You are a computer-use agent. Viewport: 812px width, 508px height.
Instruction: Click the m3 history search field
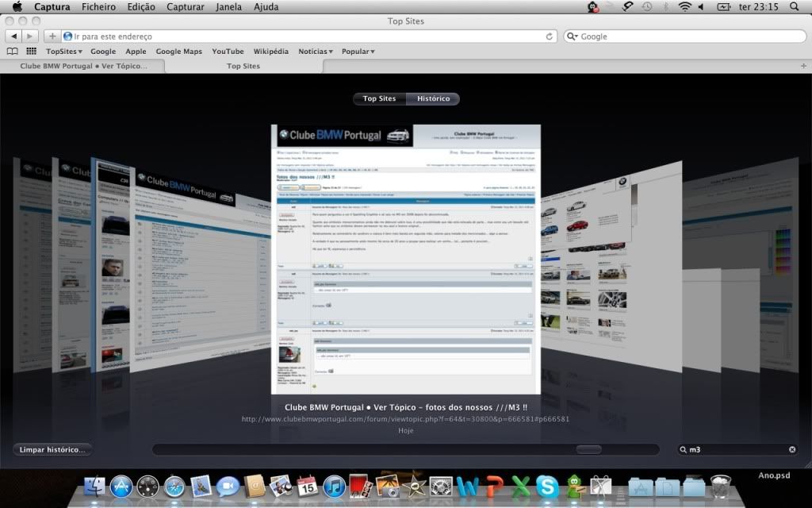(x=737, y=449)
